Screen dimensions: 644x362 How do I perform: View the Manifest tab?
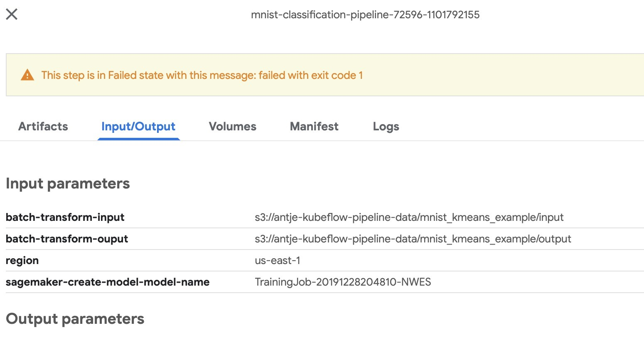(314, 126)
